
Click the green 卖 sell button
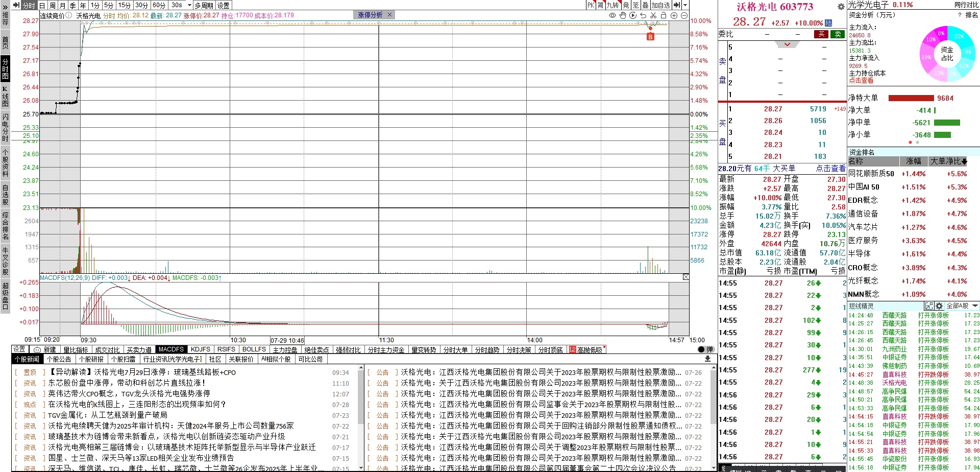[838, 34]
